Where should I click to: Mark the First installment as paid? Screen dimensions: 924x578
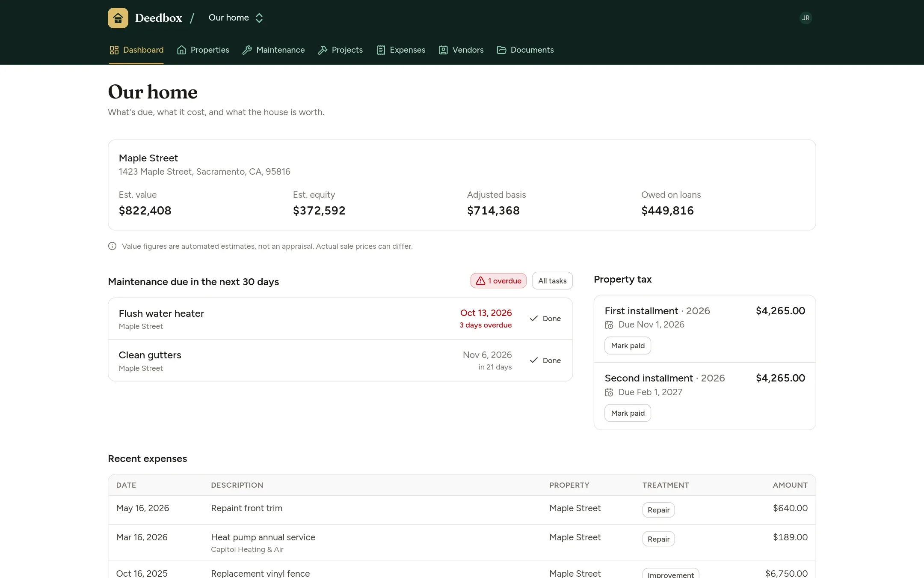click(x=628, y=346)
